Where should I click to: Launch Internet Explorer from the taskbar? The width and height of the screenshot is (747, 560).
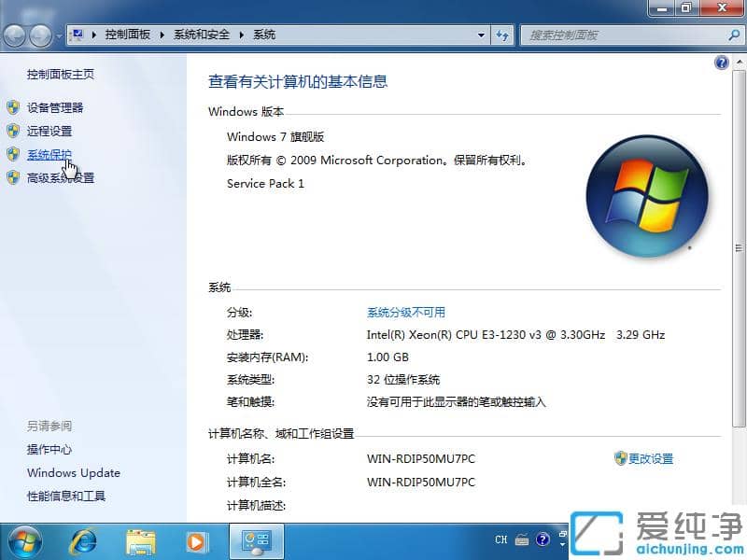click(x=83, y=541)
